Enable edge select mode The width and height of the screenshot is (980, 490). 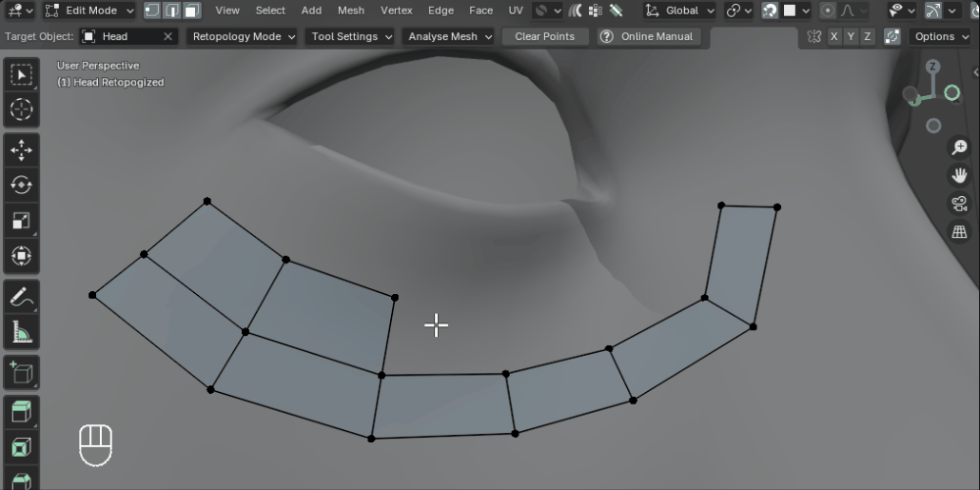[171, 11]
